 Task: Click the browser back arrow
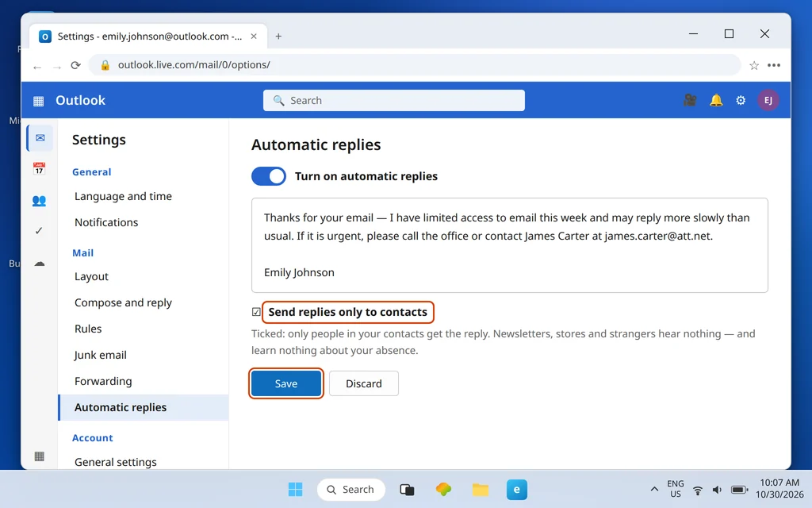coord(36,67)
